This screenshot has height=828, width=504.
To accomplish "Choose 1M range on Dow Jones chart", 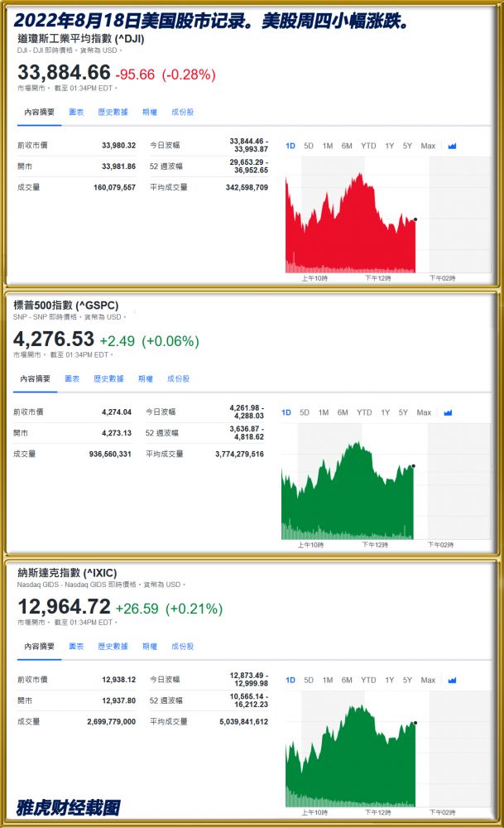I will (x=328, y=146).
